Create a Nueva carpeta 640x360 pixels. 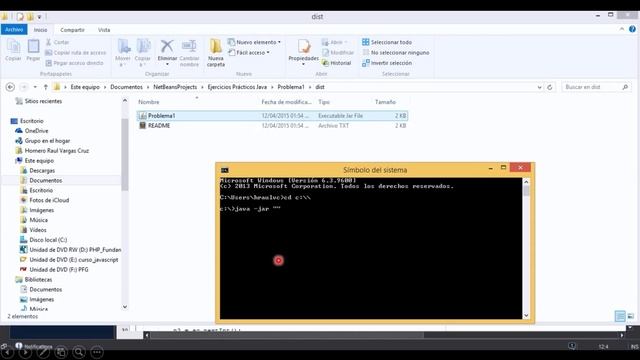[x=216, y=52]
